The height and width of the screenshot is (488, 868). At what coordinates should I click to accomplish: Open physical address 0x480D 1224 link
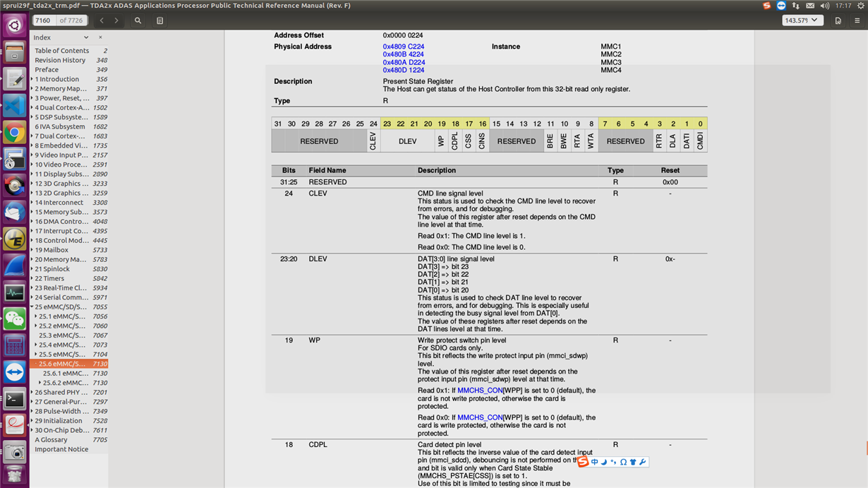click(x=404, y=70)
